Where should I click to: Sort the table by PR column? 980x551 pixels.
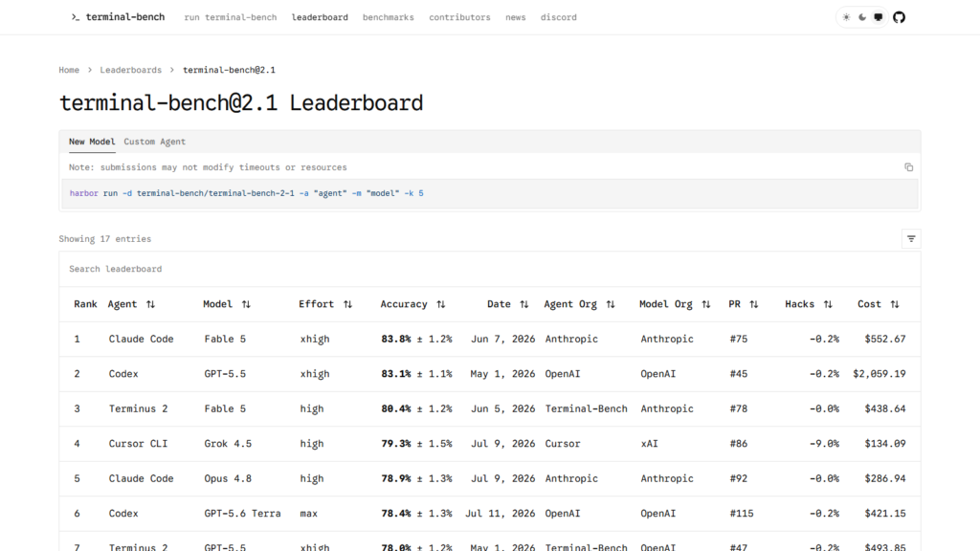tap(743, 304)
